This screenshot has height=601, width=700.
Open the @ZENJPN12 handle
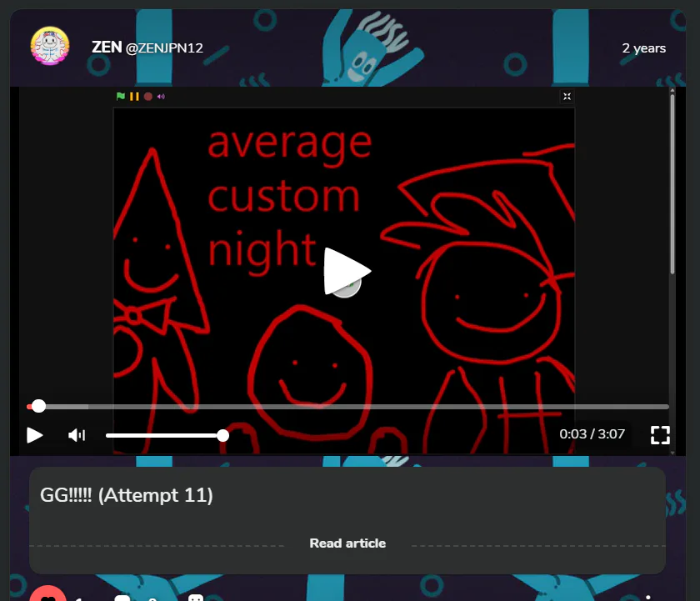point(164,48)
